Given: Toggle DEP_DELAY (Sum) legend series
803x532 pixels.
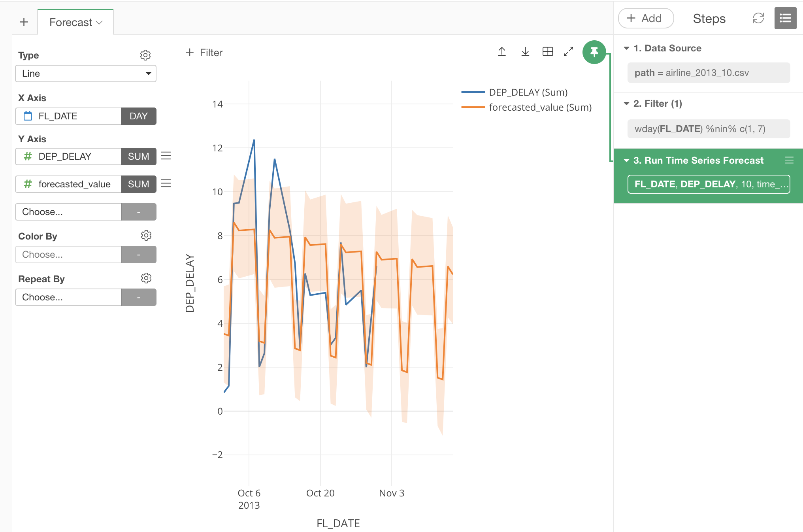Looking at the screenshot, I should tap(528, 92).
